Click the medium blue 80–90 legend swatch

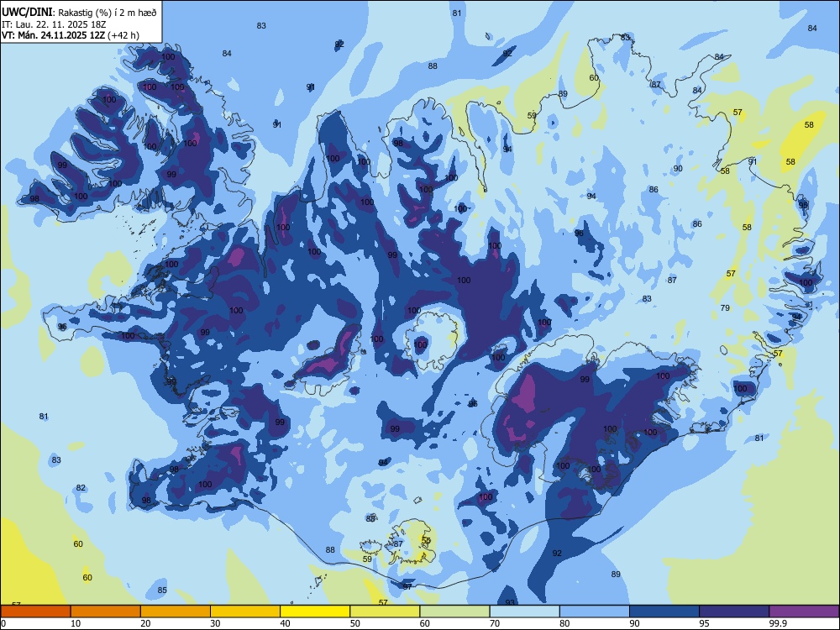[595, 612]
